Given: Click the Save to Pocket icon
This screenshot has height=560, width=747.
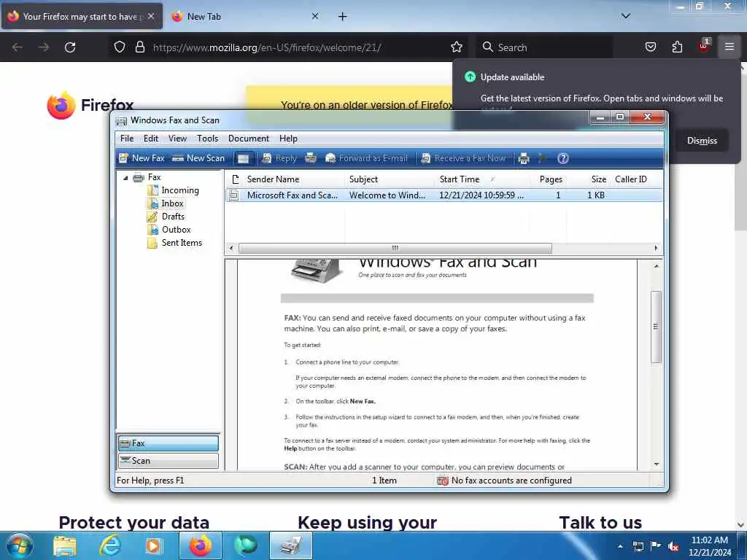Looking at the screenshot, I should point(650,47).
